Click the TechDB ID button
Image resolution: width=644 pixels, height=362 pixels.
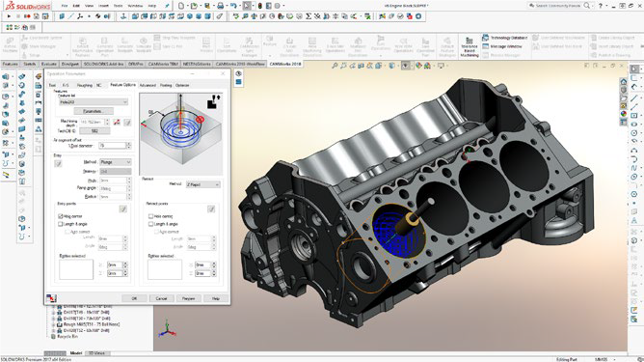(94, 131)
